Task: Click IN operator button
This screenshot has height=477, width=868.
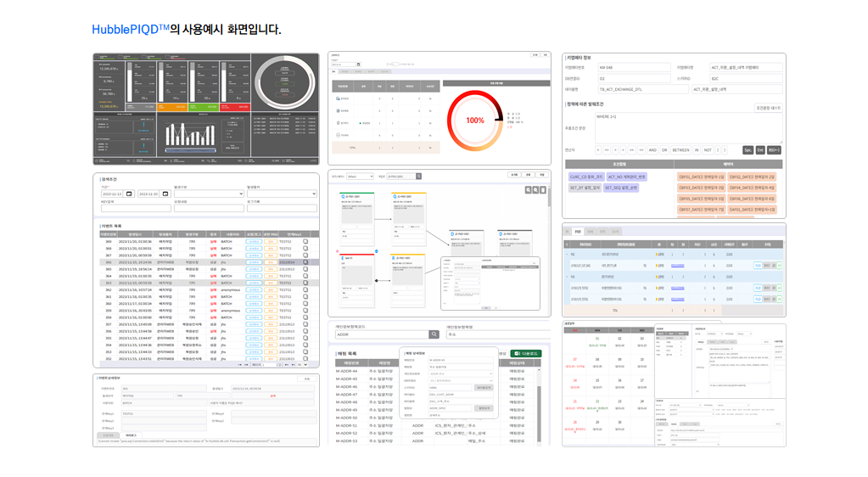Action: [697, 150]
